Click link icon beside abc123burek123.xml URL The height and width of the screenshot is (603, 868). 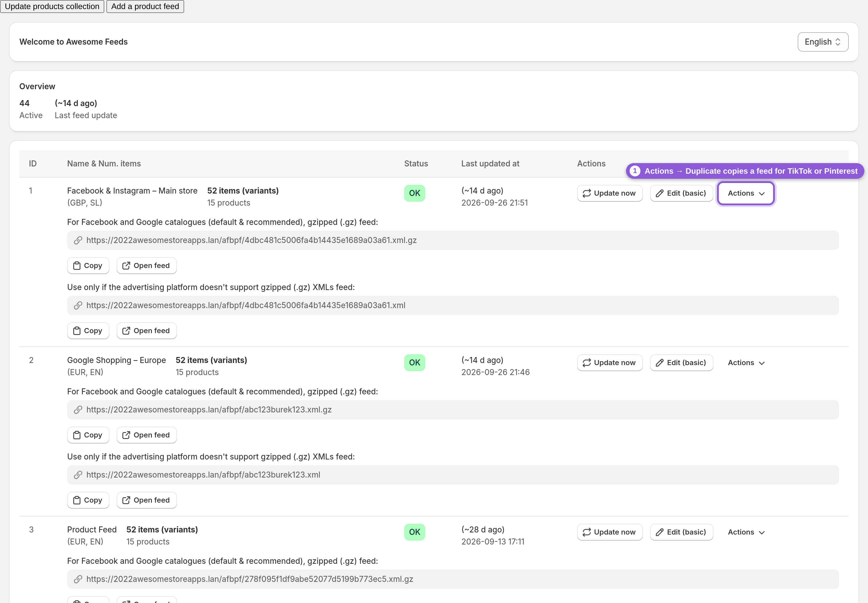(78, 475)
